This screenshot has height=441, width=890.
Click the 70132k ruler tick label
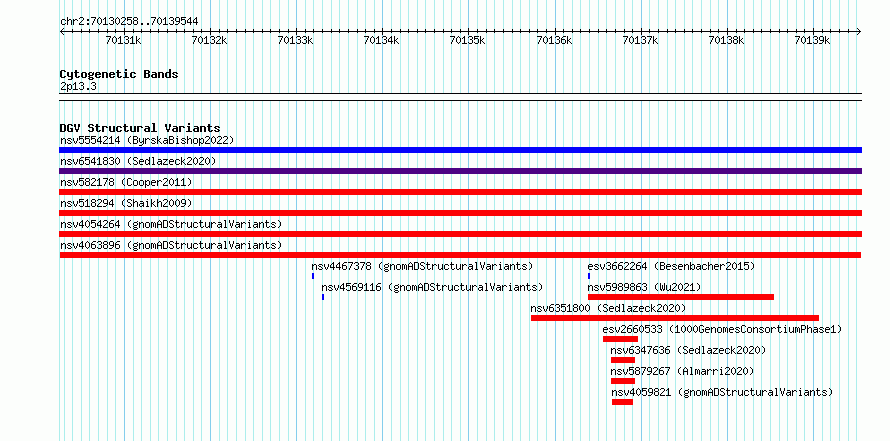pos(210,40)
